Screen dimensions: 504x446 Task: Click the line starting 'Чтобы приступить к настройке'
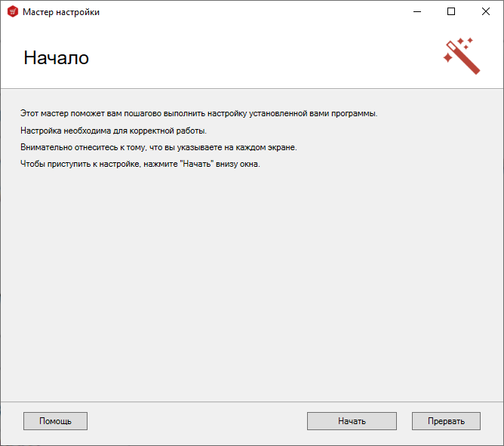(x=140, y=164)
